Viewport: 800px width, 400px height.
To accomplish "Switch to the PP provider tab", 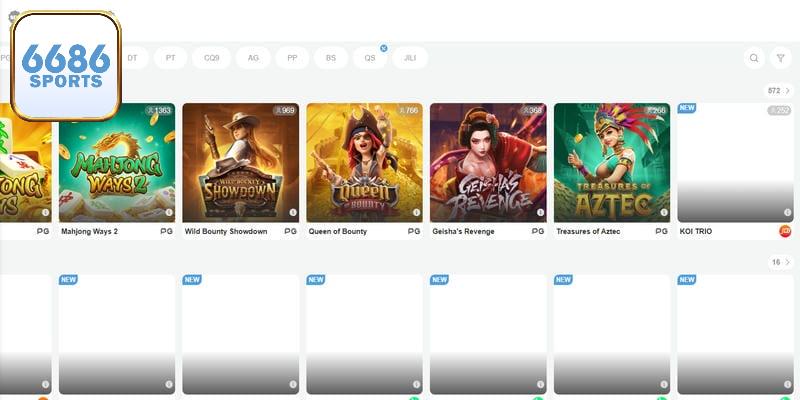I will point(292,58).
